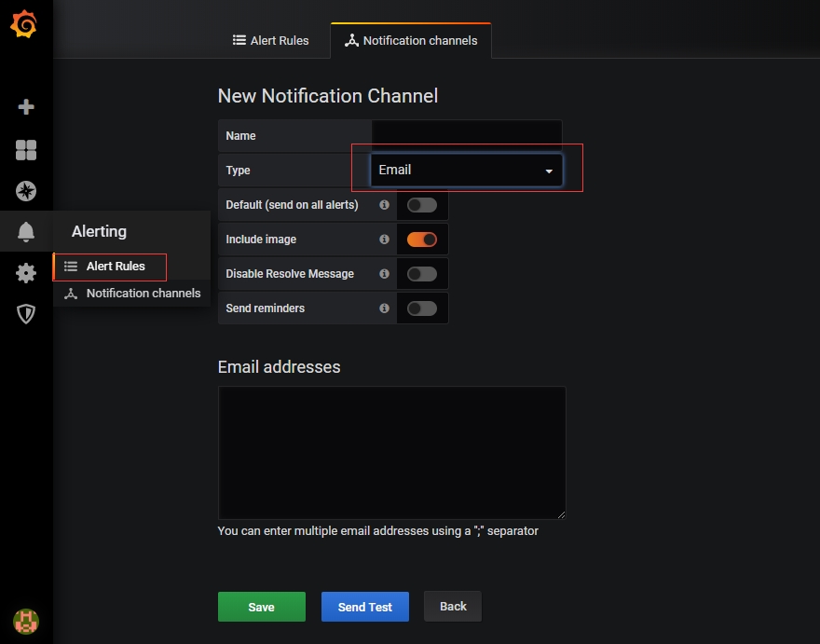Image resolution: width=820 pixels, height=644 pixels.
Task: Open Configuration gear icon in sidebar
Action: (x=26, y=273)
